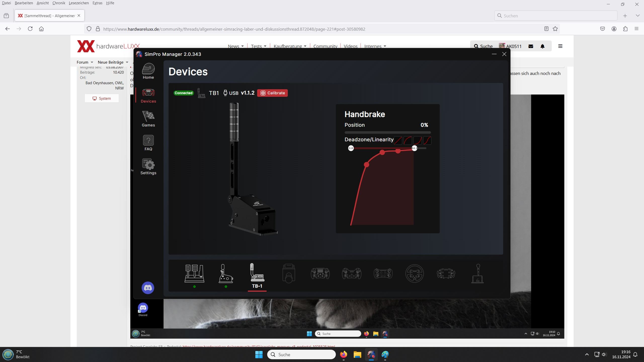This screenshot has width=644, height=362.
Task: Click the first formula wheel device icon
Action: 320,274
